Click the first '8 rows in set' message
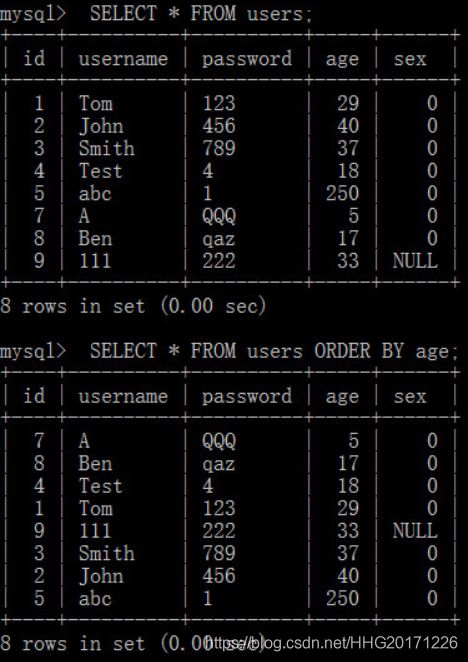This screenshot has height=662, width=468. click(133, 306)
